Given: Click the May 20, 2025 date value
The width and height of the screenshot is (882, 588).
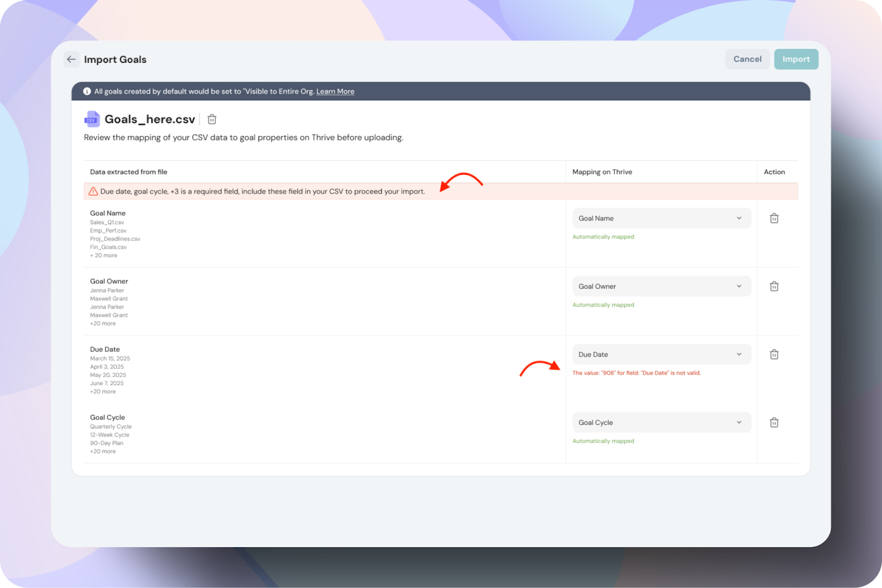Looking at the screenshot, I should pos(108,375).
